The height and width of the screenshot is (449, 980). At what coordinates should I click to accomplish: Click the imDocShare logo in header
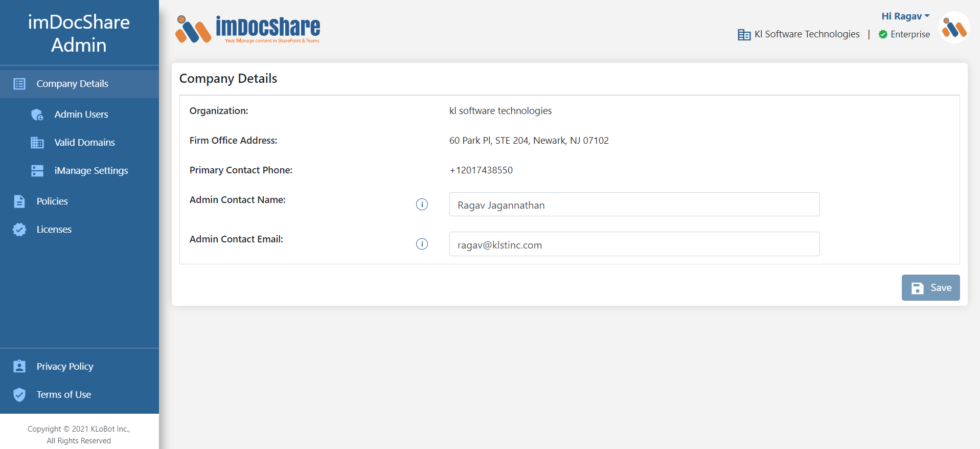[x=247, y=29]
